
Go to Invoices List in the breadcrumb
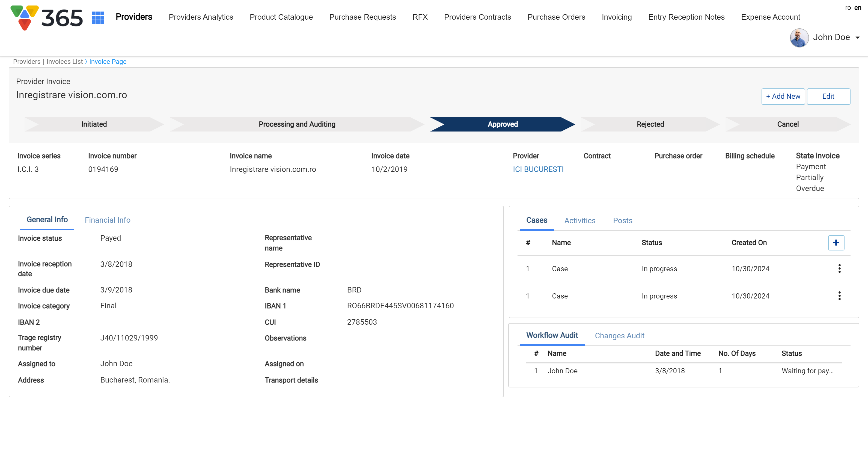click(x=64, y=62)
